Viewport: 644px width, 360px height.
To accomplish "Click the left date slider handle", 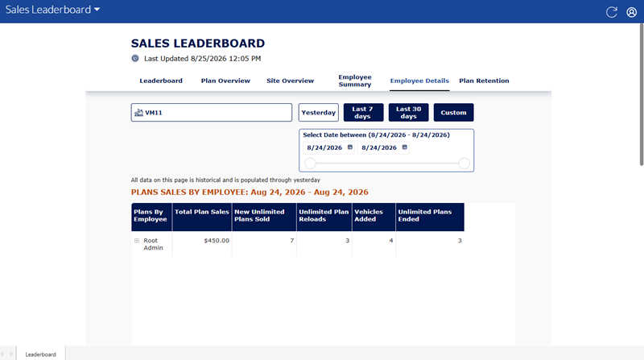I will pos(310,163).
